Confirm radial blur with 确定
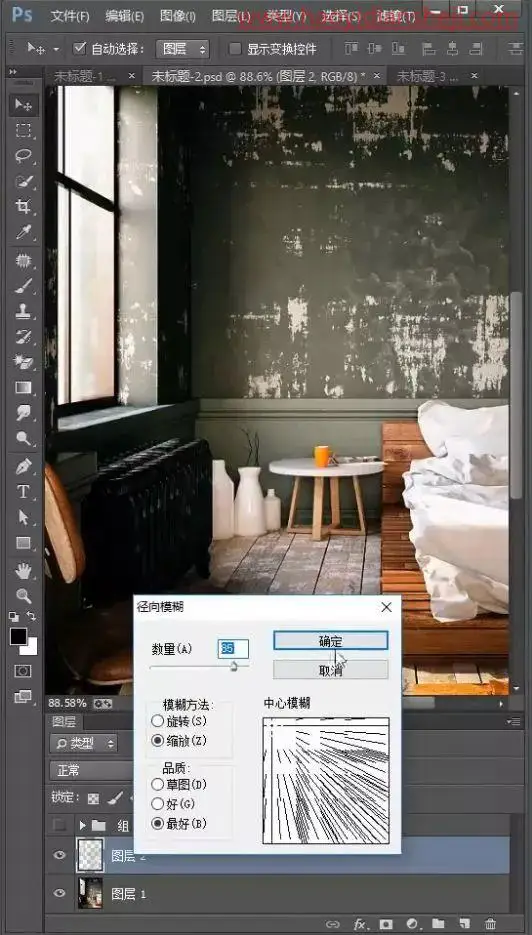Viewport: 532px width, 935px height. coord(330,641)
